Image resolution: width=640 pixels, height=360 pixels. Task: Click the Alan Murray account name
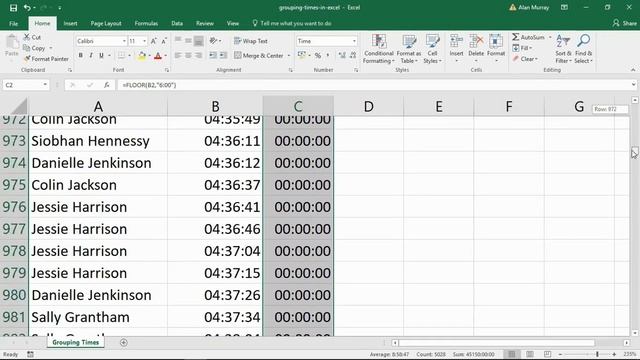point(533,8)
